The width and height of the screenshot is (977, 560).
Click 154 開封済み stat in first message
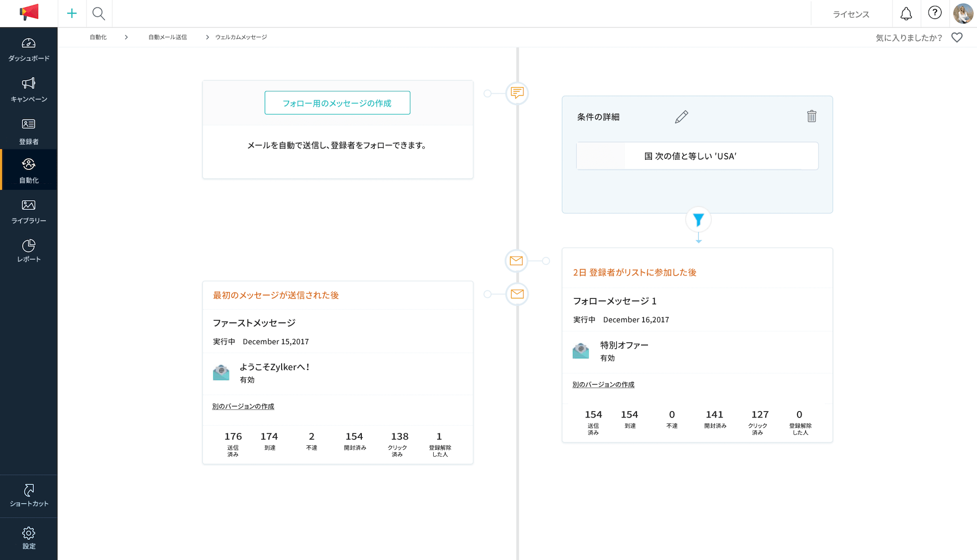click(354, 441)
